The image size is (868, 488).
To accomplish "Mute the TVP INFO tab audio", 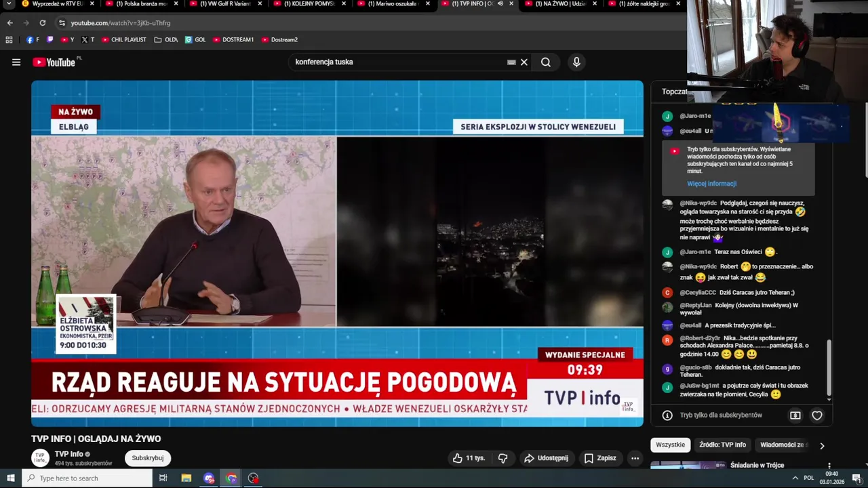I will point(500,4).
